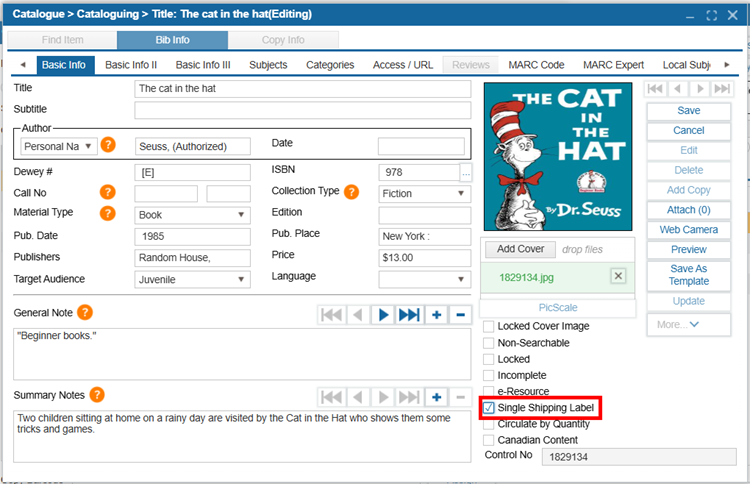Click help icon beside Collection Type
The image size is (750, 484).
tap(352, 192)
